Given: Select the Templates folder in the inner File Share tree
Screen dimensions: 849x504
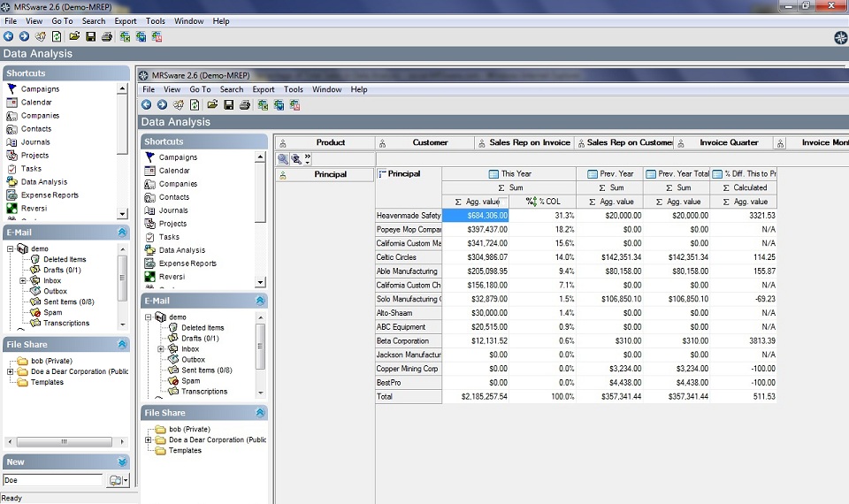Looking at the screenshot, I should point(185,450).
